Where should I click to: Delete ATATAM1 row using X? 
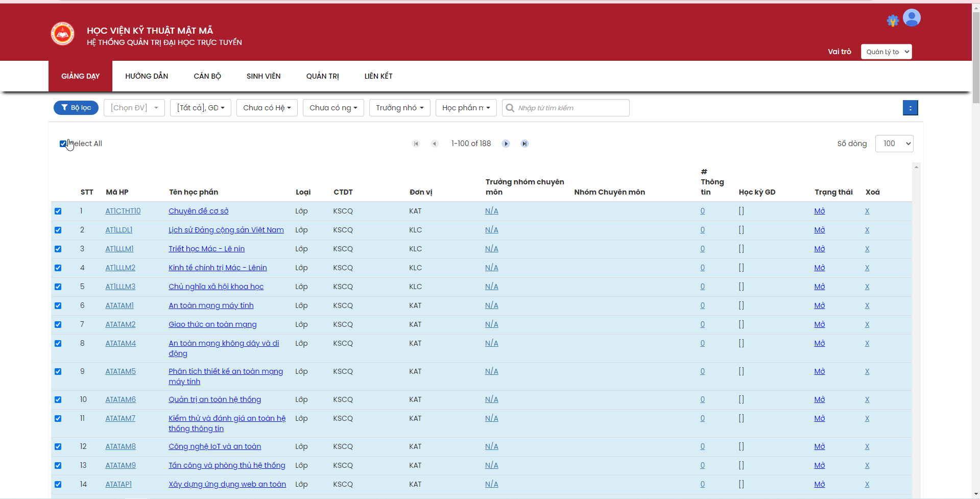tap(867, 305)
